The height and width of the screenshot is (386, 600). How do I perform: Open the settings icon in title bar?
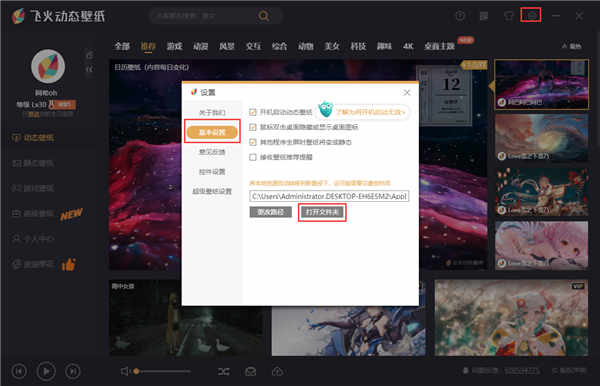point(531,15)
